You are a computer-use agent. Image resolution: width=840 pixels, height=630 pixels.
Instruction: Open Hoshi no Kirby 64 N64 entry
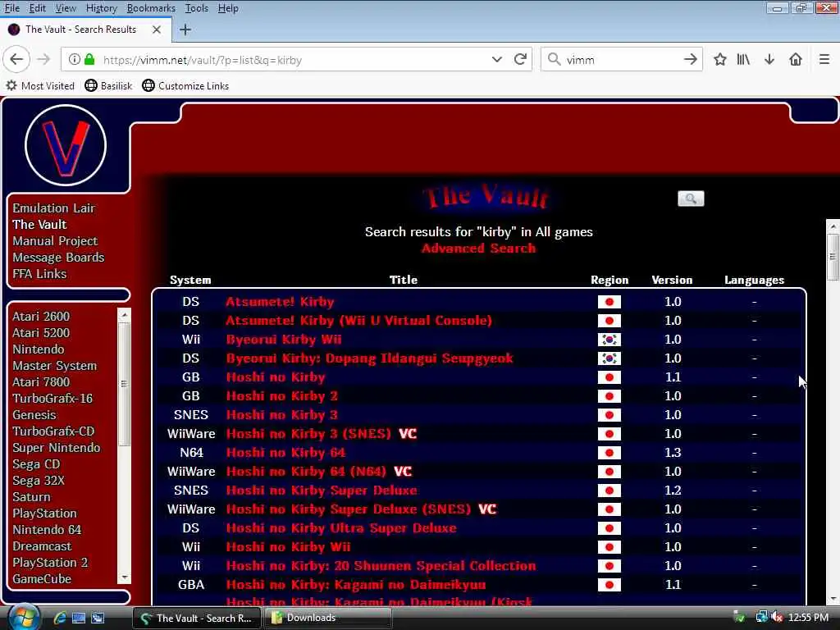point(285,453)
